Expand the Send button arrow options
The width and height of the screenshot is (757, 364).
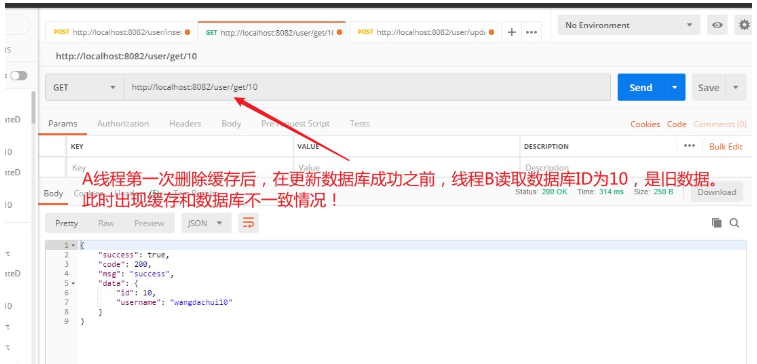[x=675, y=87]
